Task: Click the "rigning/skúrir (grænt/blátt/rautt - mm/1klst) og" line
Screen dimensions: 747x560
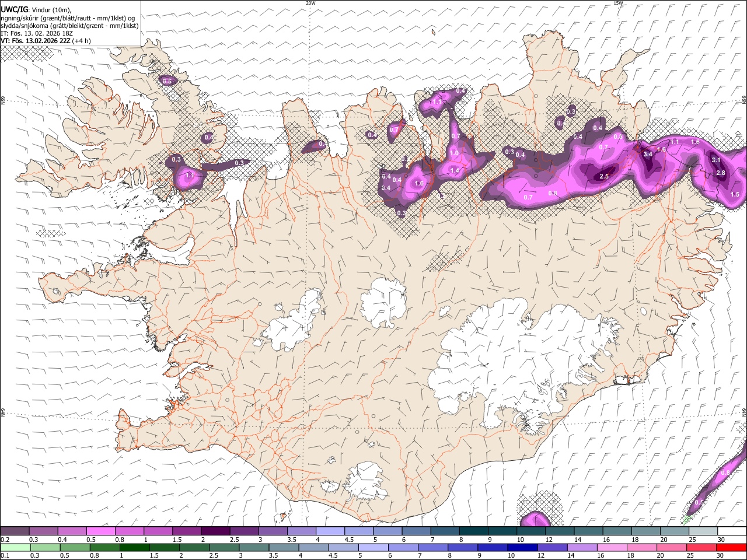Action: click(68, 17)
